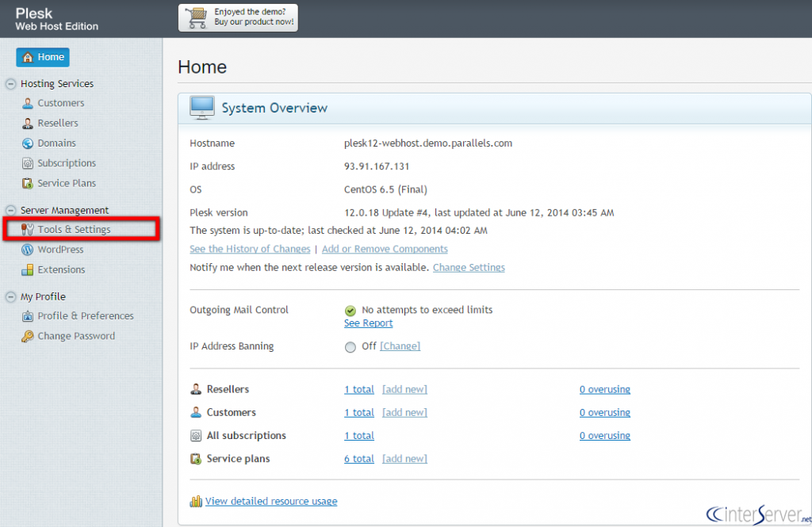Open Subscriptions from the sidebar icon
This screenshot has width=812, height=527.
pyautogui.click(x=28, y=162)
